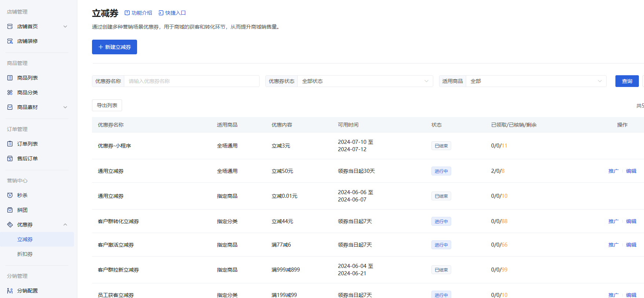Click the 售后订单 after-sales icon

tap(10, 159)
